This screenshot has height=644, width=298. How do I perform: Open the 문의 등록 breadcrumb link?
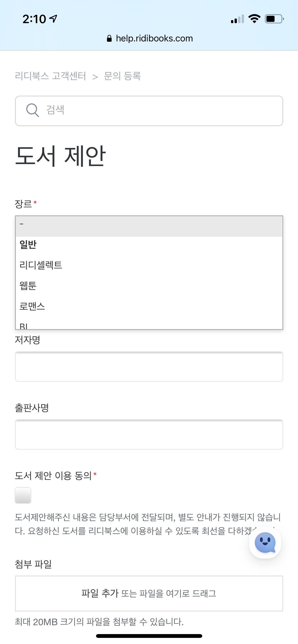122,76
